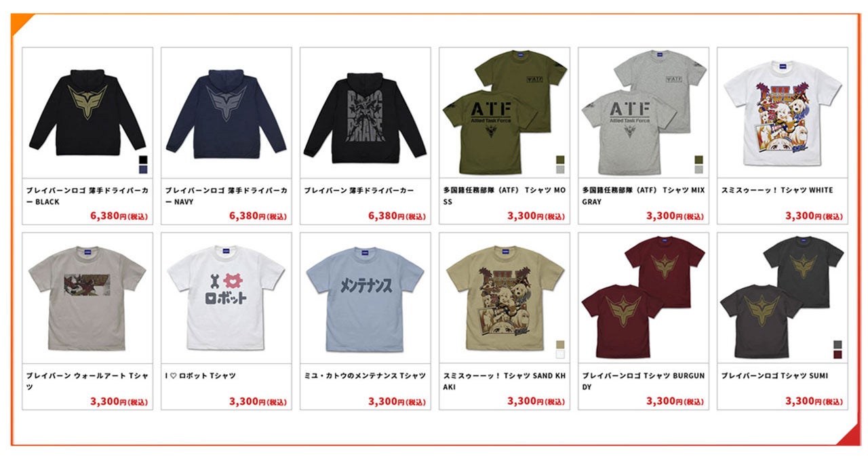The width and height of the screenshot is (868, 457).
Task: Open the white スミスゥーーッ! T-shirt image
Action: click(x=782, y=113)
